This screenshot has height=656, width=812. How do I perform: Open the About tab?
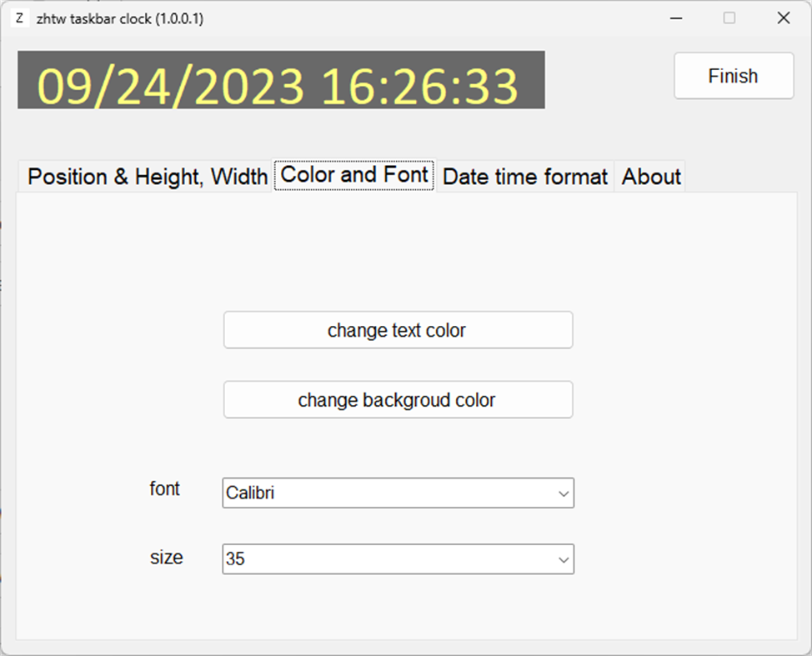click(650, 177)
